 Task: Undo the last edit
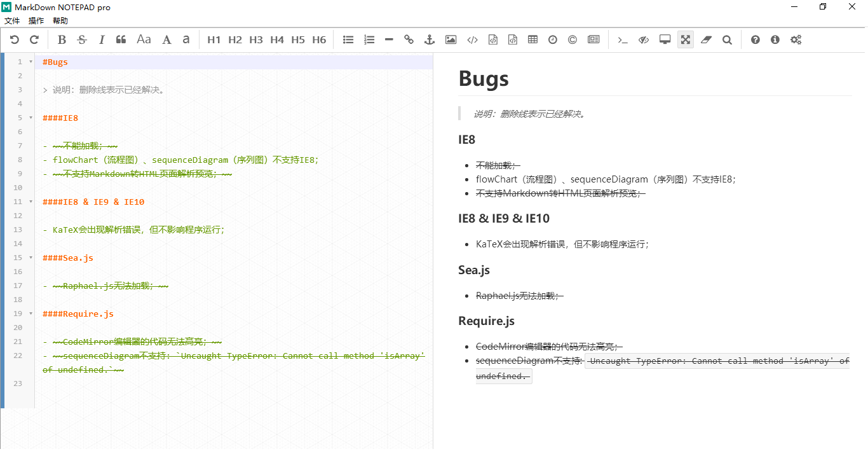point(15,39)
